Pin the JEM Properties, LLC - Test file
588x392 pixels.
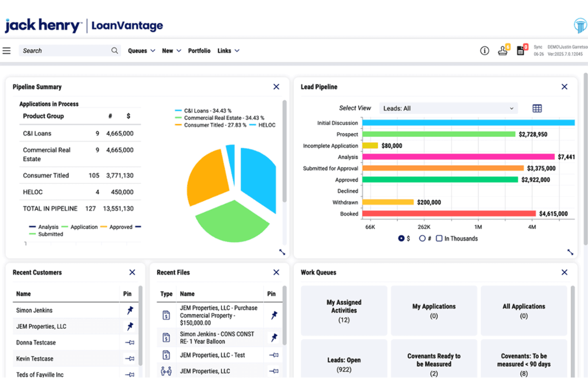click(x=274, y=355)
